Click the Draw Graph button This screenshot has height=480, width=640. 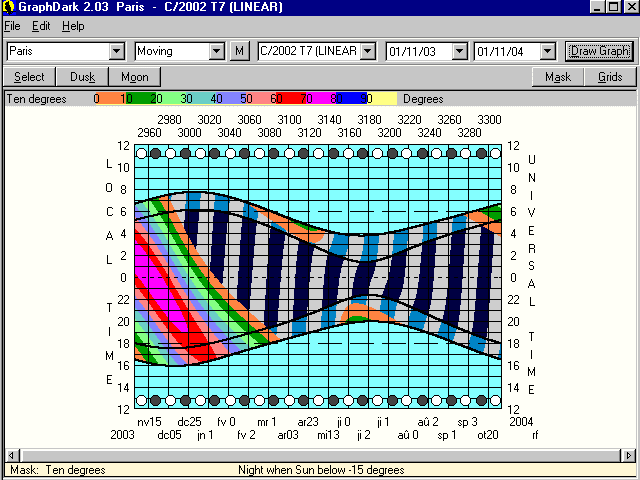pos(599,51)
